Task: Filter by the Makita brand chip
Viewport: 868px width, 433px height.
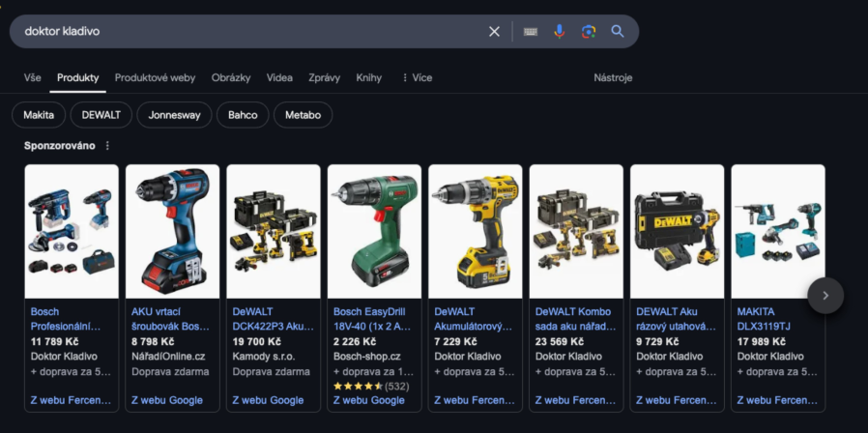Action: tap(39, 115)
